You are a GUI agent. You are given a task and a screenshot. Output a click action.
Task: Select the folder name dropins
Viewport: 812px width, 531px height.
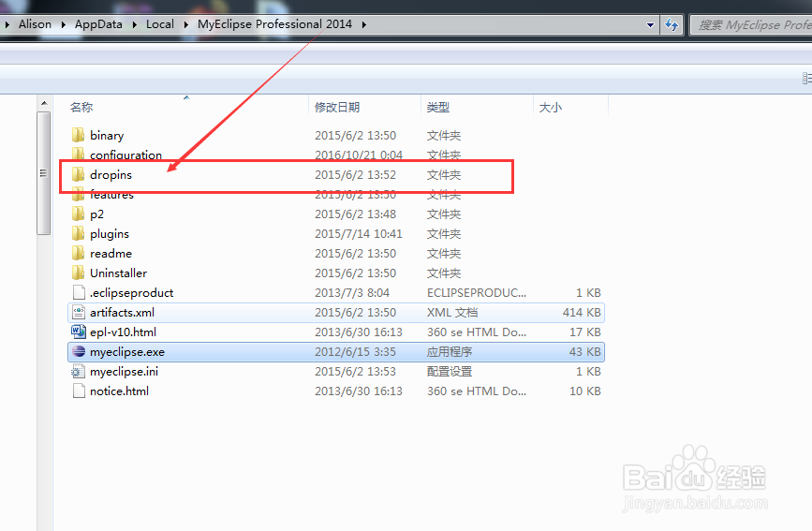click(x=111, y=174)
